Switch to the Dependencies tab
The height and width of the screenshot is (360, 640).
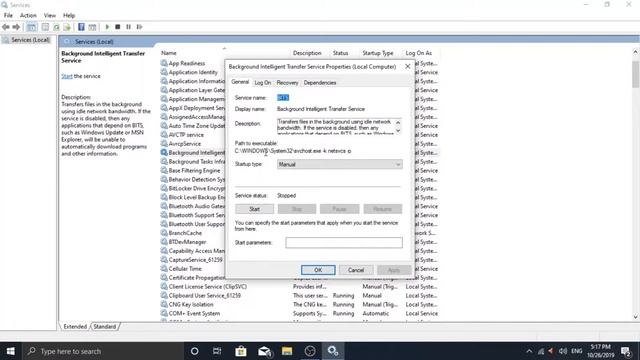pos(320,82)
